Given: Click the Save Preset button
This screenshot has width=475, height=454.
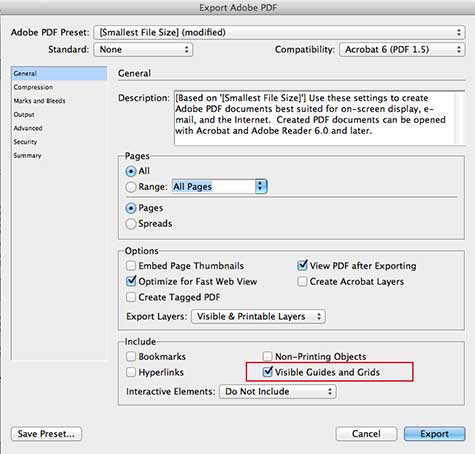Looking at the screenshot, I should [46, 434].
